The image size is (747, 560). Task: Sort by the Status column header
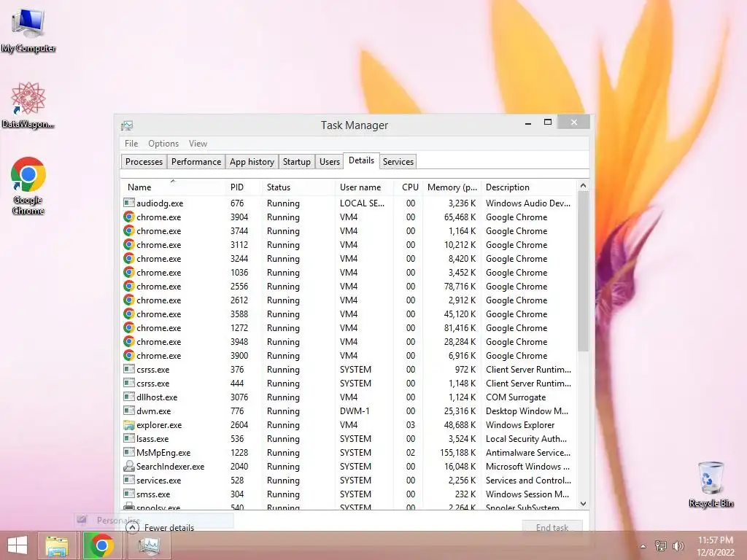298,187
